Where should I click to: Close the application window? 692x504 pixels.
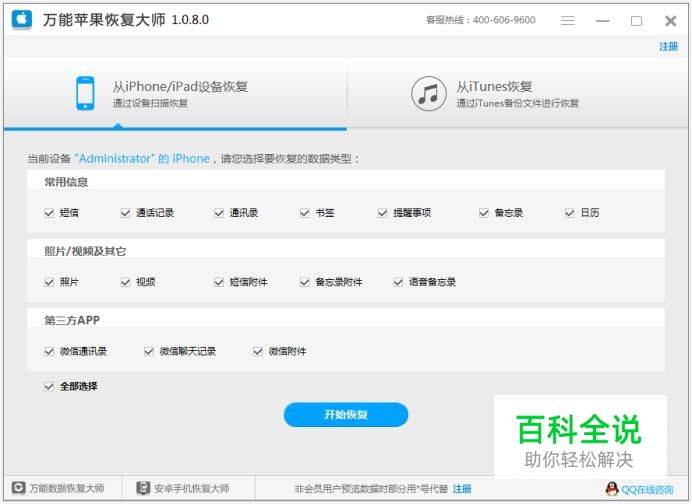point(670,21)
